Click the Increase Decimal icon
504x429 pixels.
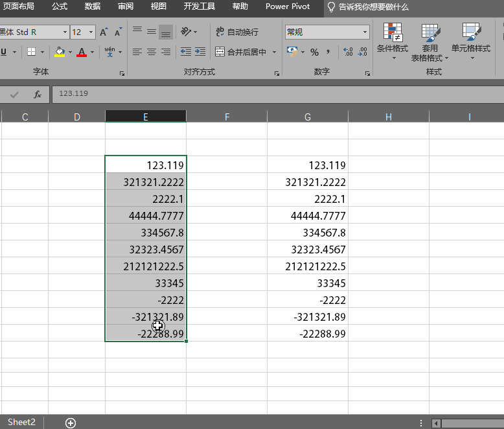tap(348, 52)
